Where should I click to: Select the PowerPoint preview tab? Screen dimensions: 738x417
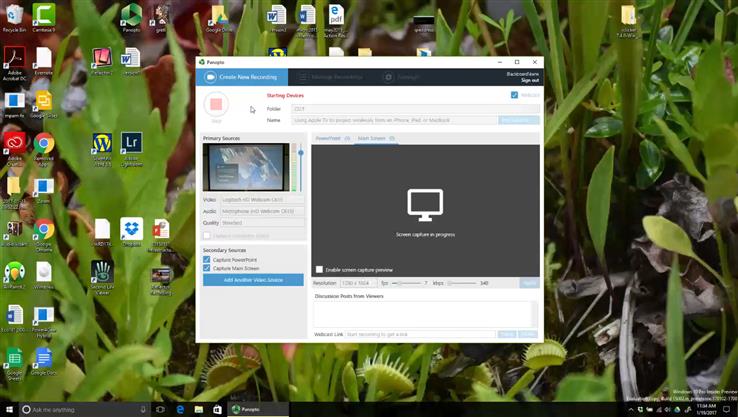tap(332, 138)
